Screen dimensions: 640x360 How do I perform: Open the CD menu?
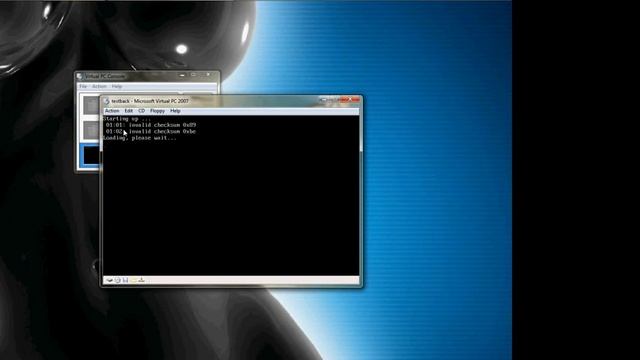(142, 111)
